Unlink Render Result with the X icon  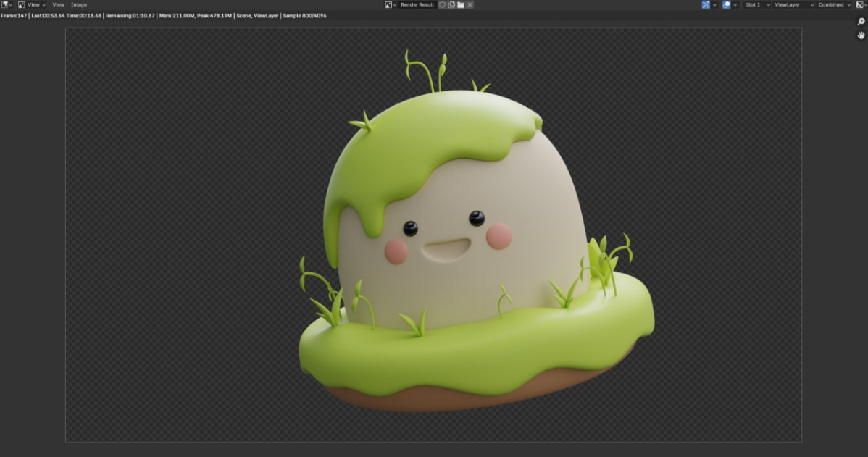pyautogui.click(x=470, y=4)
